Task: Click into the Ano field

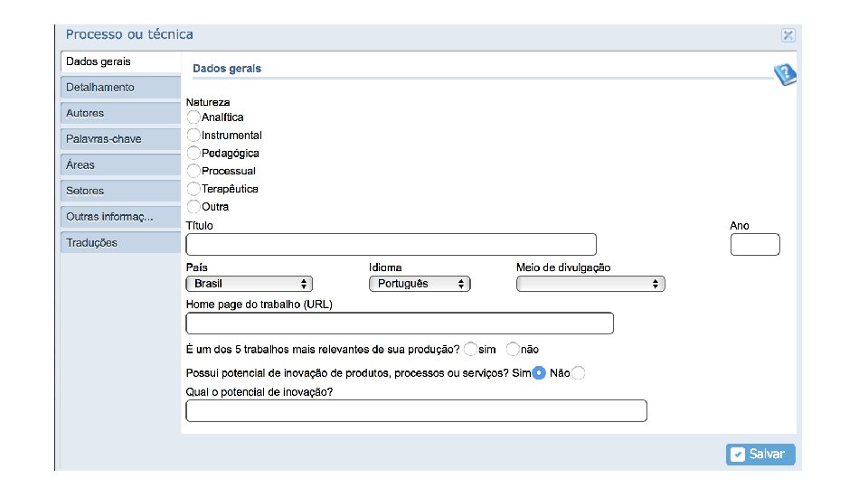Action: pyautogui.click(x=755, y=245)
